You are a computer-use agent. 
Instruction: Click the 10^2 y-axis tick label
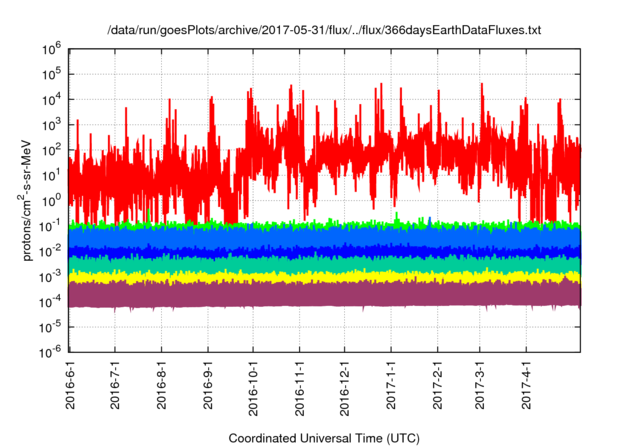point(51,151)
